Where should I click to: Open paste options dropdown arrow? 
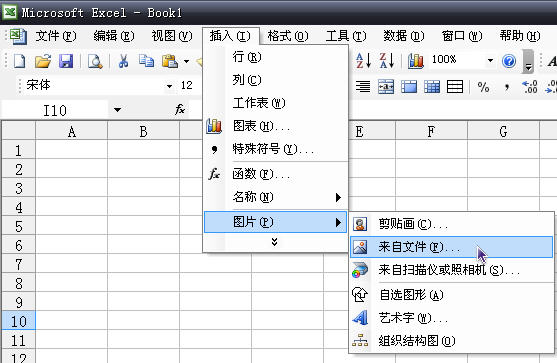(186, 61)
